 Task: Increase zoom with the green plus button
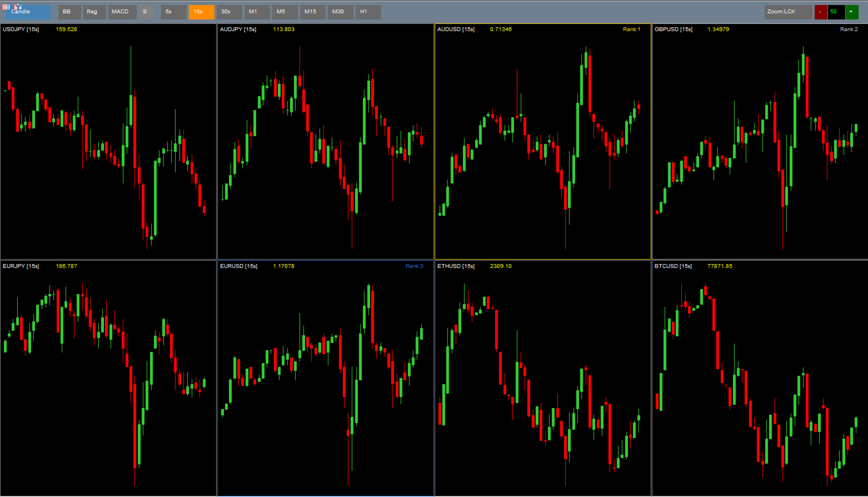[x=852, y=12]
